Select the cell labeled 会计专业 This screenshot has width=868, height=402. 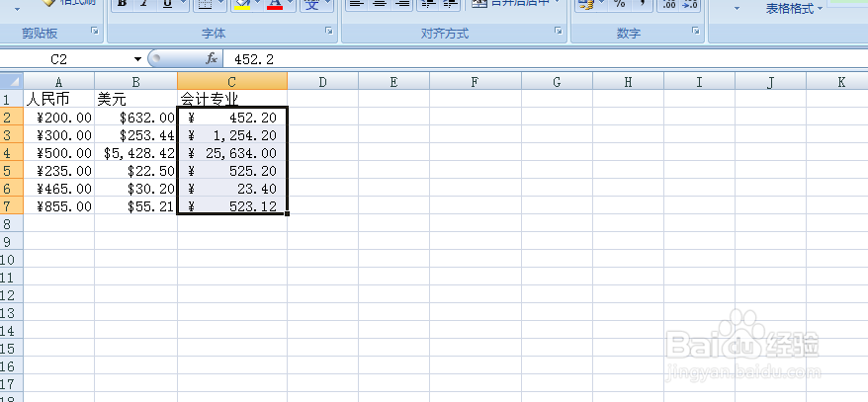232,99
